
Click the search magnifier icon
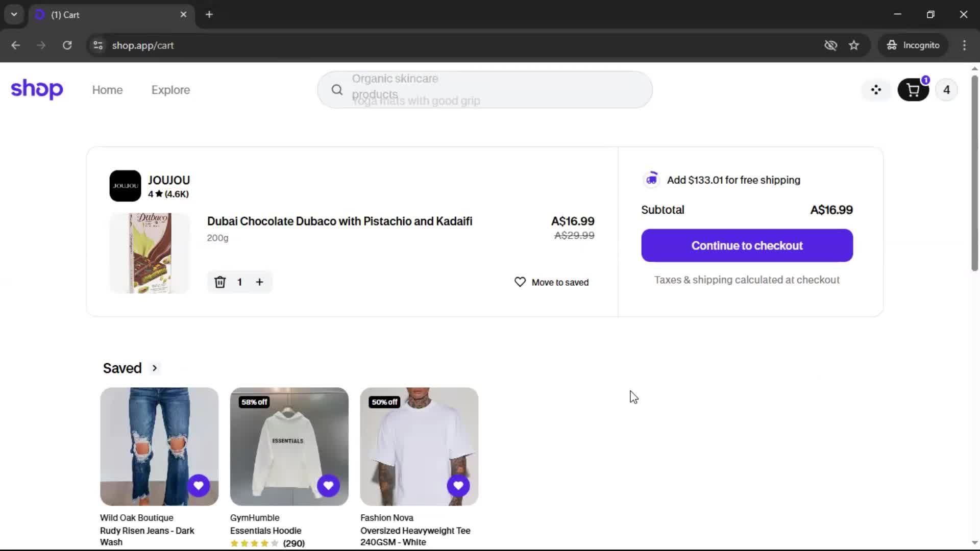coord(337,90)
